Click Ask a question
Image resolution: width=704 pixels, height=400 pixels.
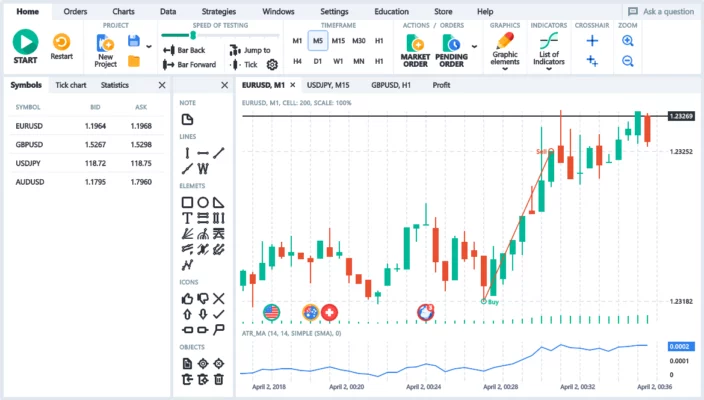click(x=661, y=12)
